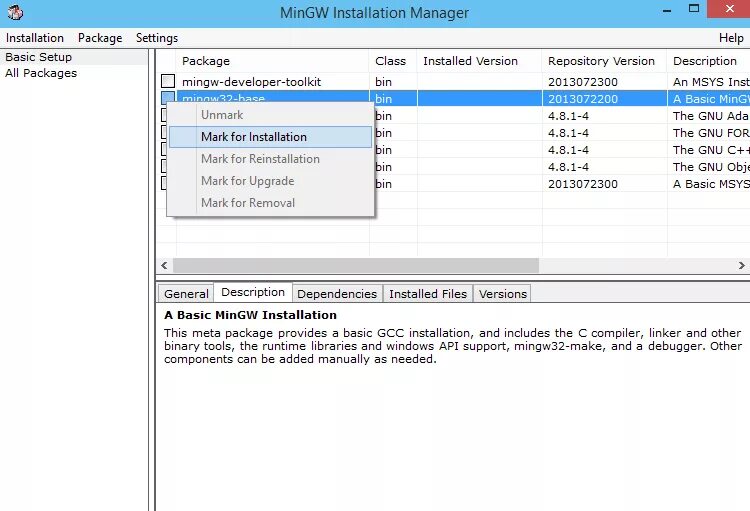Open the Help menu
The image size is (750, 511).
pyautogui.click(x=731, y=38)
